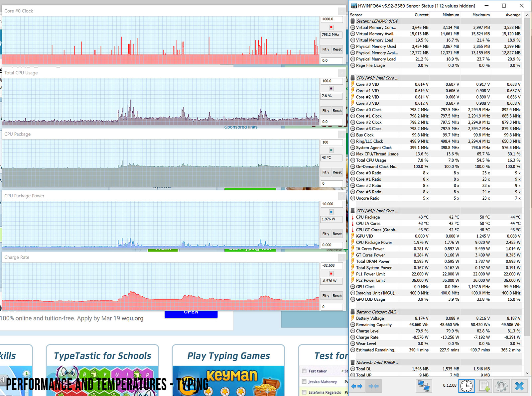Select the CPU GT Cores (Graph... row
This screenshot has height=396, width=532.
(x=436, y=230)
